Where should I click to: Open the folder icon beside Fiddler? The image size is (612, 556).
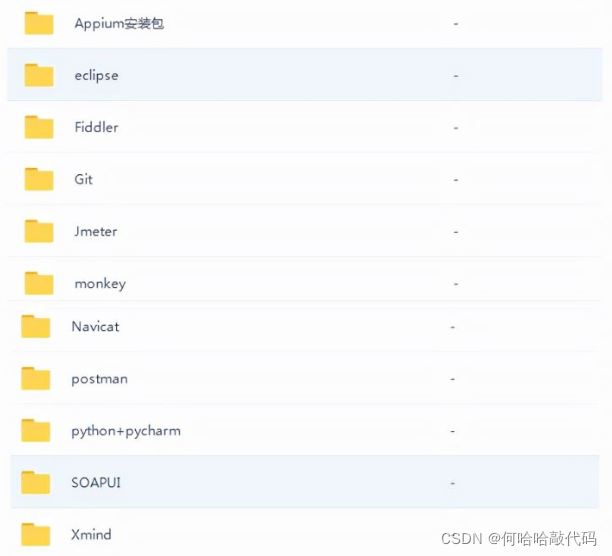point(39,127)
